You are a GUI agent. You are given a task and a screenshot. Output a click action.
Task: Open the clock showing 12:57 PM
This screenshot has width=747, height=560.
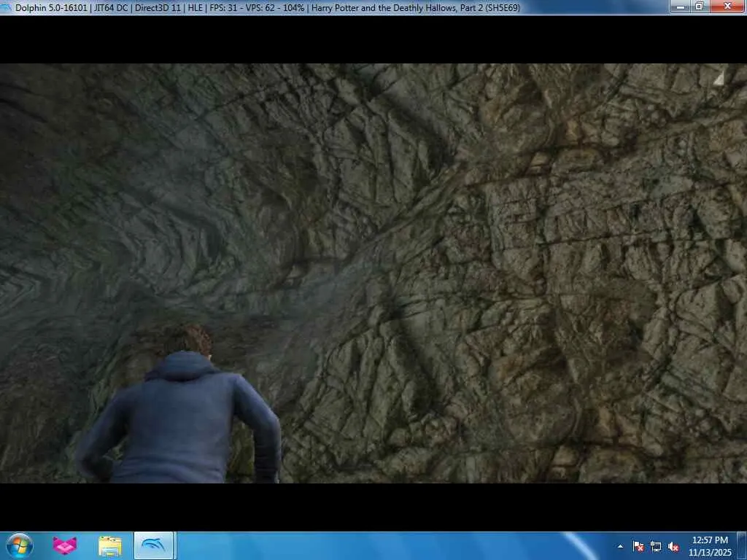pyautogui.click(x=710, y=546)
